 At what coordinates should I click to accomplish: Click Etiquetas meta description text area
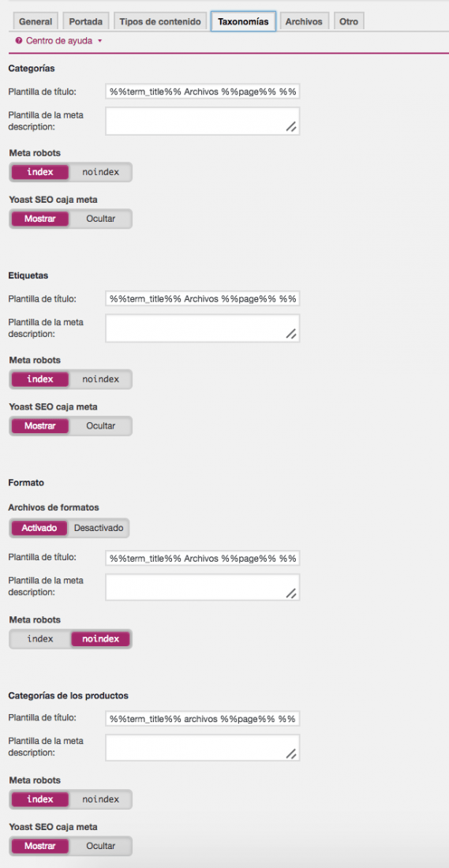click(x=203, y=328)
